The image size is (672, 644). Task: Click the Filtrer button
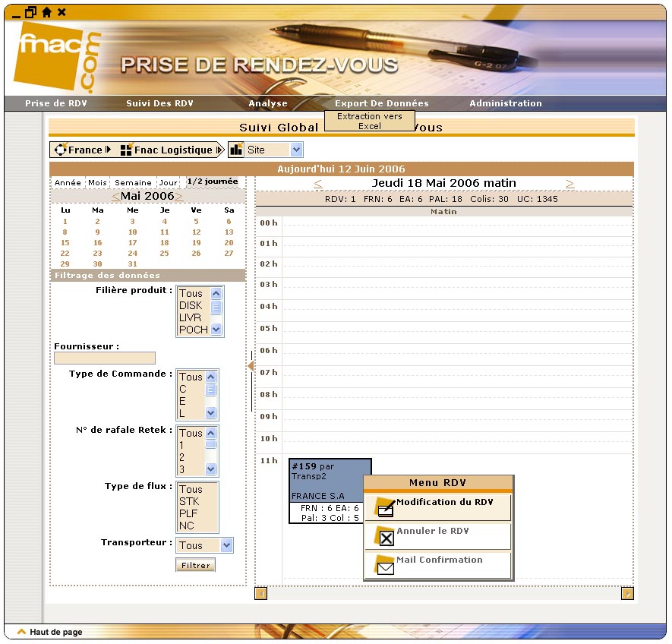[x=195, y=565]
